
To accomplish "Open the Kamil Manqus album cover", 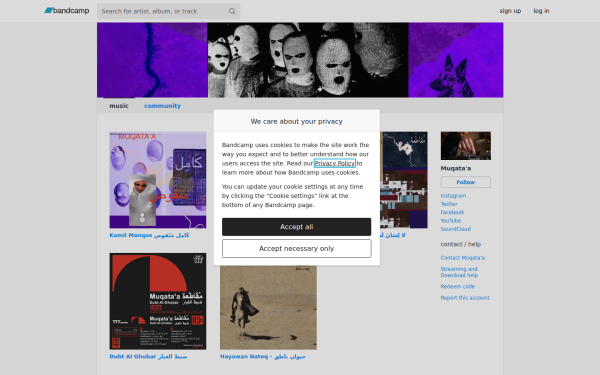I will click(x=158, y=180).
